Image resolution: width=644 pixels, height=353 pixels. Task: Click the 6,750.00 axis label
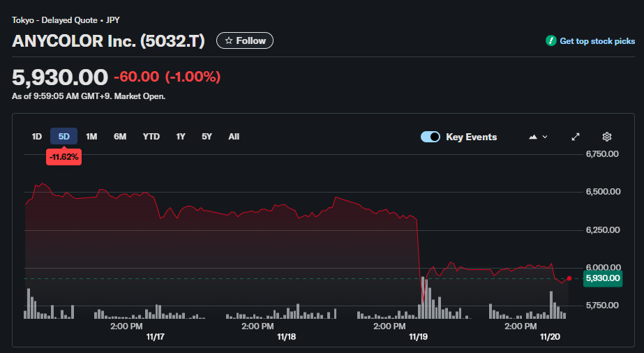pyautogui.click(x=602, y=154)
